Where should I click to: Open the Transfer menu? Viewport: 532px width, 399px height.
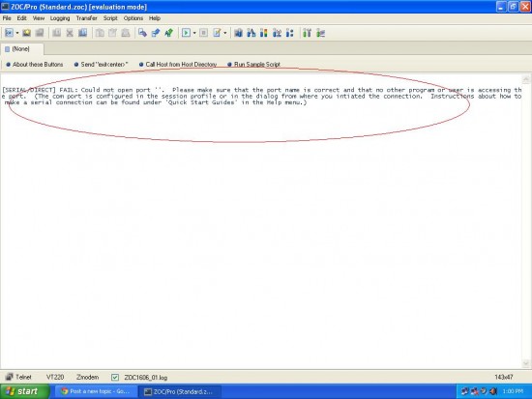(x=86, y=18)
